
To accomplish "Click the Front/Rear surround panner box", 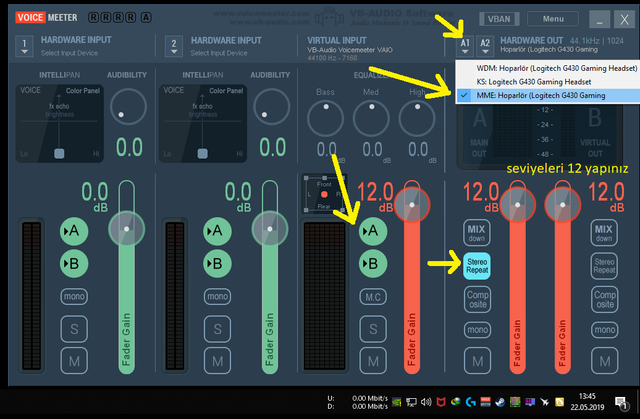I will tap(324, 194).
